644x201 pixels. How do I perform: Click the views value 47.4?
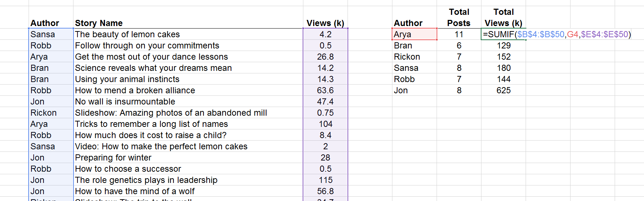click(x=325, y=102)
